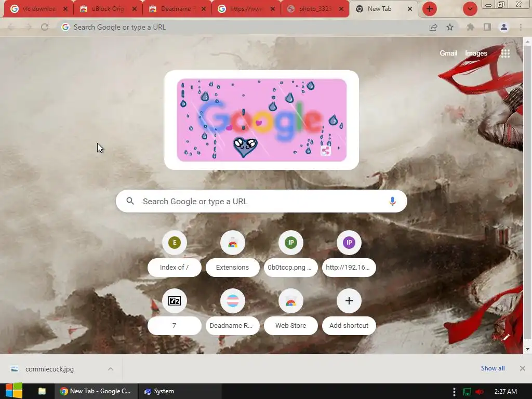The height and width of the screenshot is (399, 532).
Task: Open the Extensions shortcut icon
Action: (x=232, y=242)
